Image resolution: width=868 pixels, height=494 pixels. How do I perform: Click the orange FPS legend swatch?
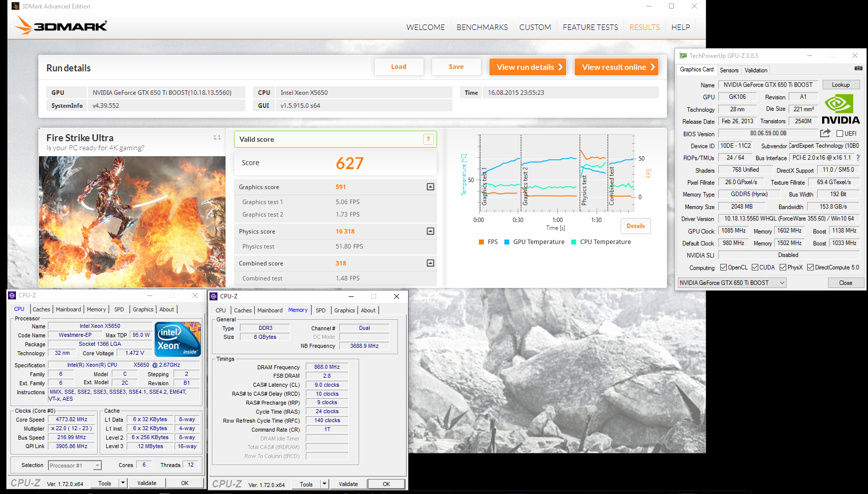481,242
